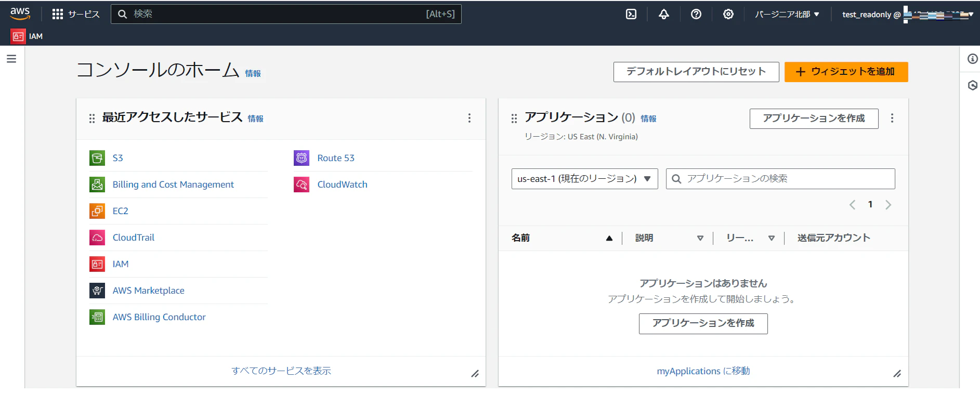Click the Applications widget resize corner
The width and height of the screenshot is (980, 394).
[x=897, y=374]
